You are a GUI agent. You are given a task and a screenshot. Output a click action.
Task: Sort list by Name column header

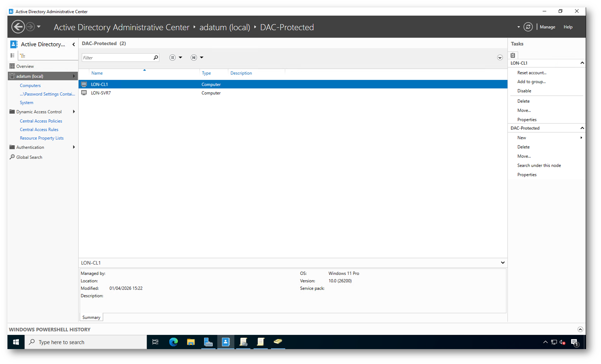click(97, 73)
